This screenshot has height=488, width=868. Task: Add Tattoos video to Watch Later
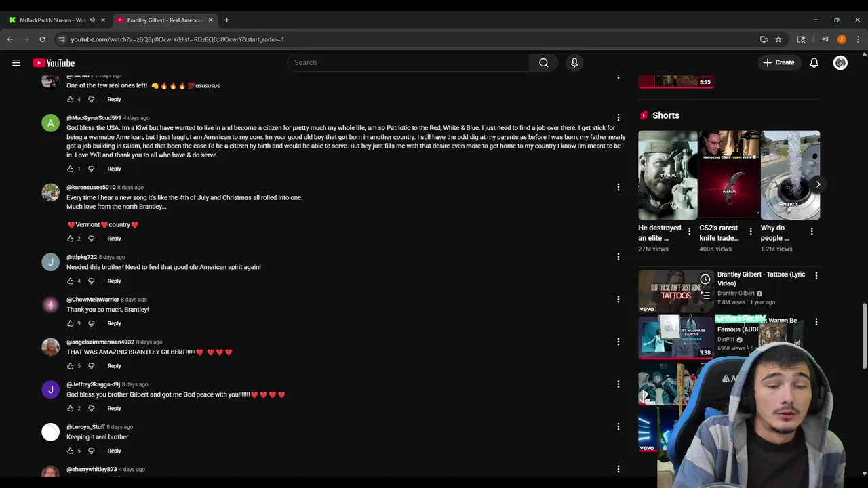[x=705, y=279]
